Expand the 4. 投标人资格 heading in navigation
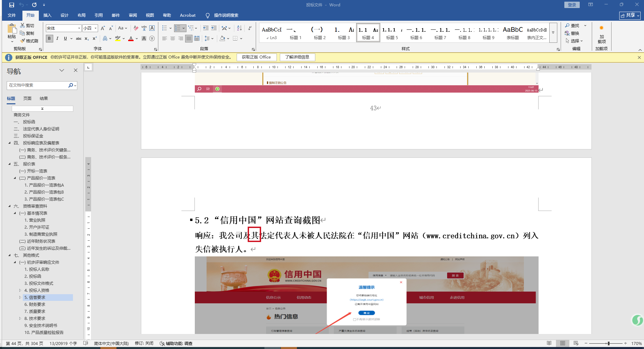Image resolution: width=644 pixels, height=349 pixels. pyautogui.click(x=20, y=290)
